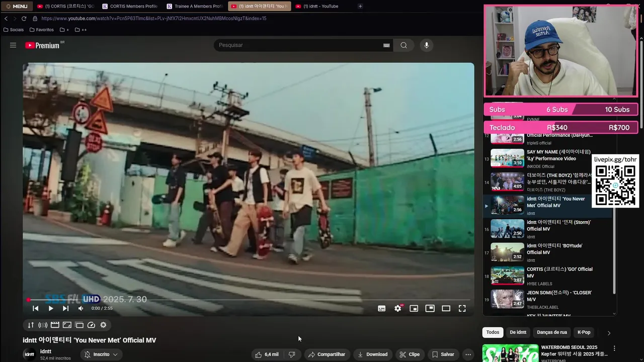Skip to the previous playlist video

point(35,308)
